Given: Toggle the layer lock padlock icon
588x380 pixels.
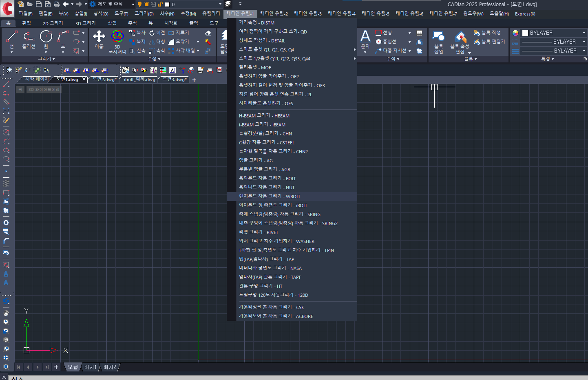Looking at the screenshot, I should 160,4.
